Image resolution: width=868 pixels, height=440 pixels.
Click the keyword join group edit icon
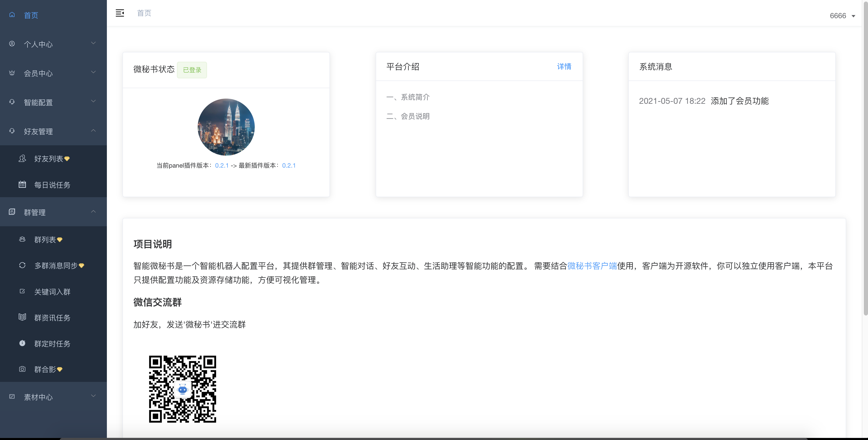coord(22,291)
